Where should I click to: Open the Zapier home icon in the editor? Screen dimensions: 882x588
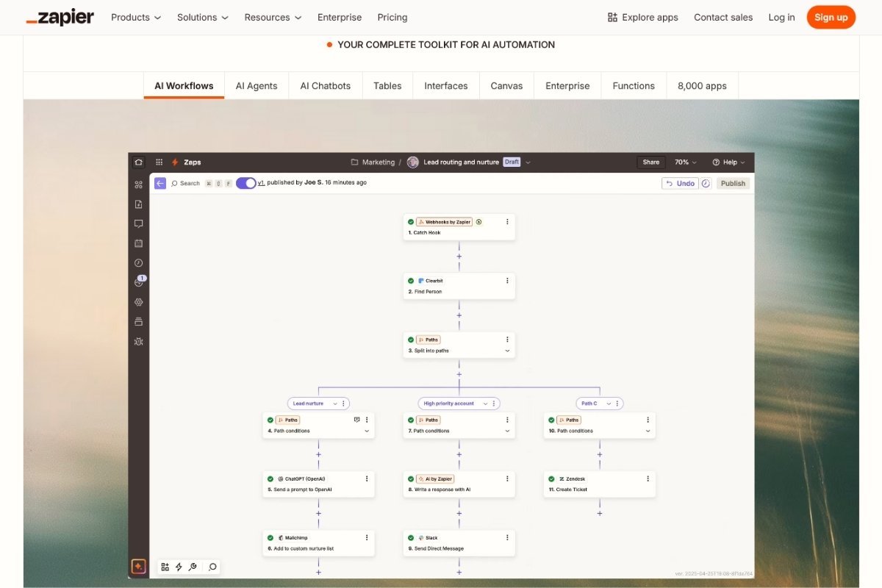point(138,162)
